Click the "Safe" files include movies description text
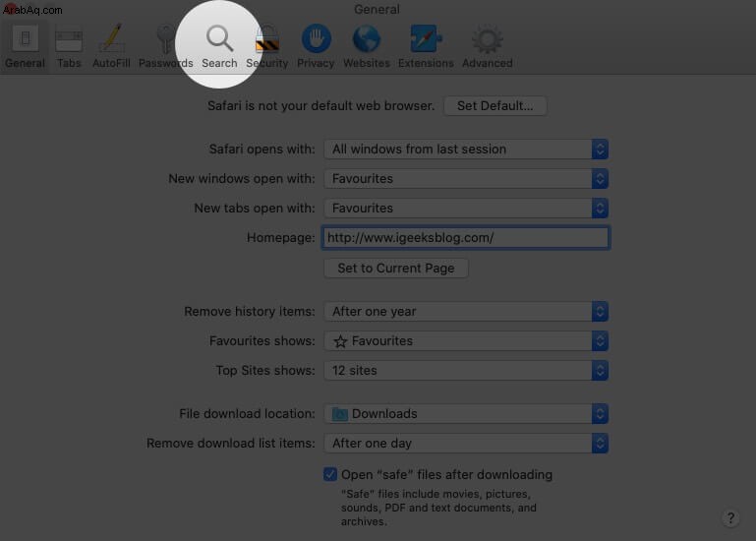 438,508
